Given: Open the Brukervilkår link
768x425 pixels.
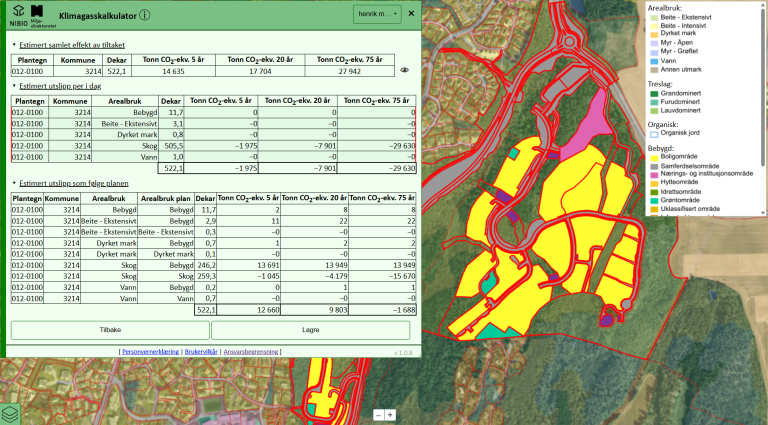Looking at the screenshot, I should pos(200,352).
